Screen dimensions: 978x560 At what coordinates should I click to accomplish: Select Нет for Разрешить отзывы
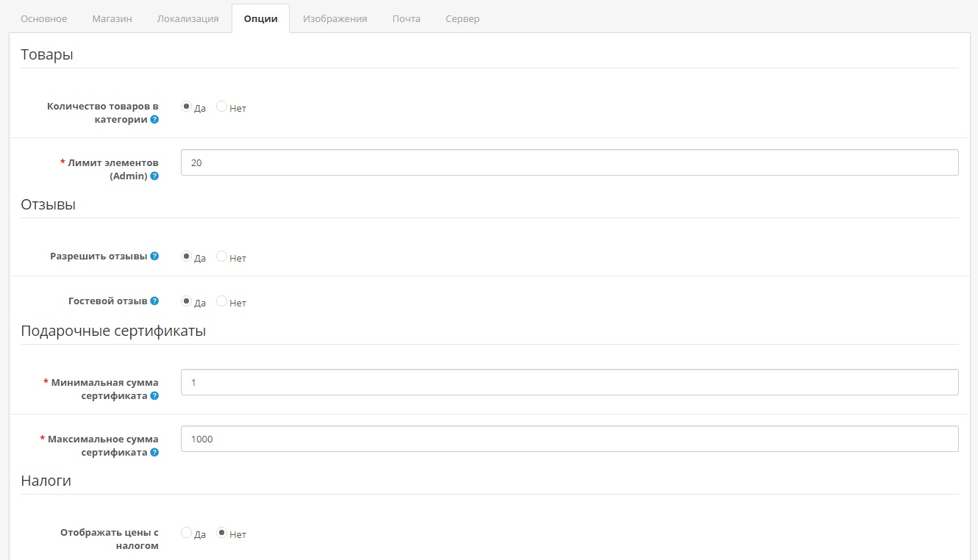point(221,257)
